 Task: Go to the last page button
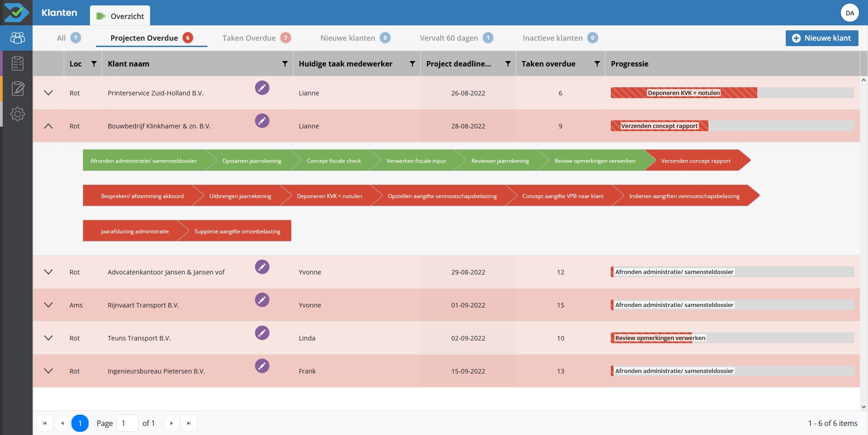(189, 423)
